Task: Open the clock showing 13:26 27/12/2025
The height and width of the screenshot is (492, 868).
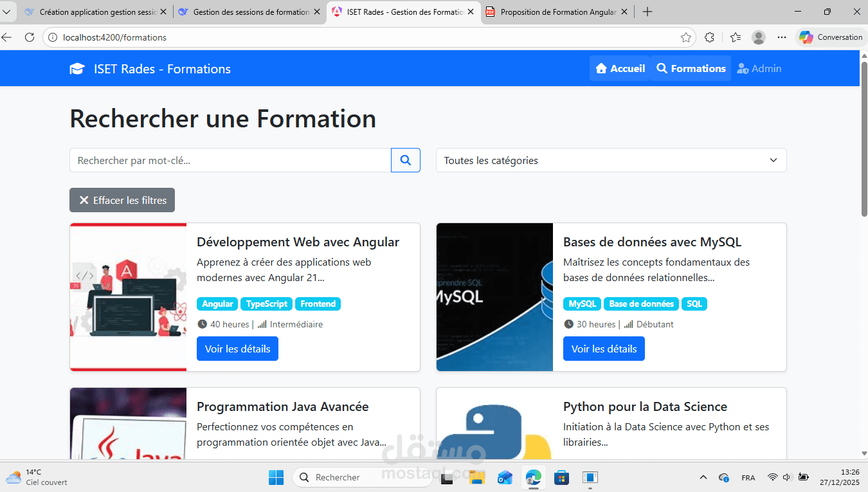Action: [839, 477]
